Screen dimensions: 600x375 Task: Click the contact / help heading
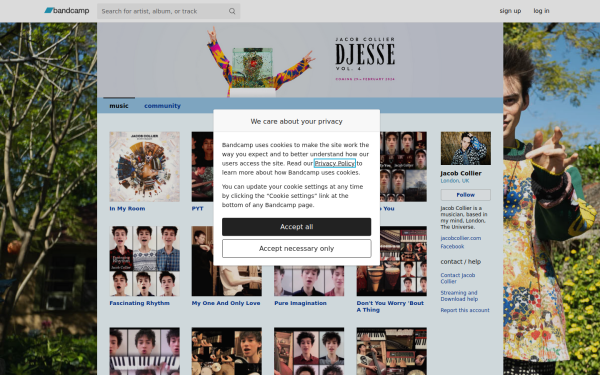[461, 262]
